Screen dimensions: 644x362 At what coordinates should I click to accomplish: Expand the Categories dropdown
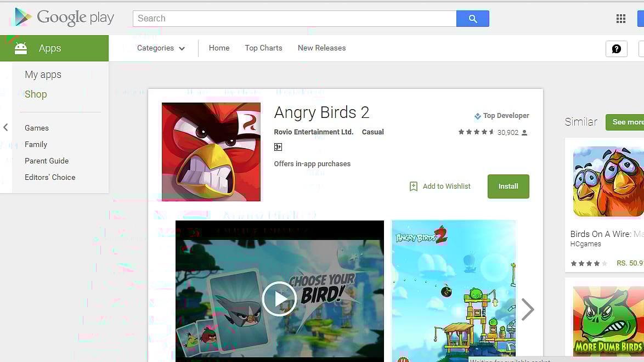(x=161, y=48)
